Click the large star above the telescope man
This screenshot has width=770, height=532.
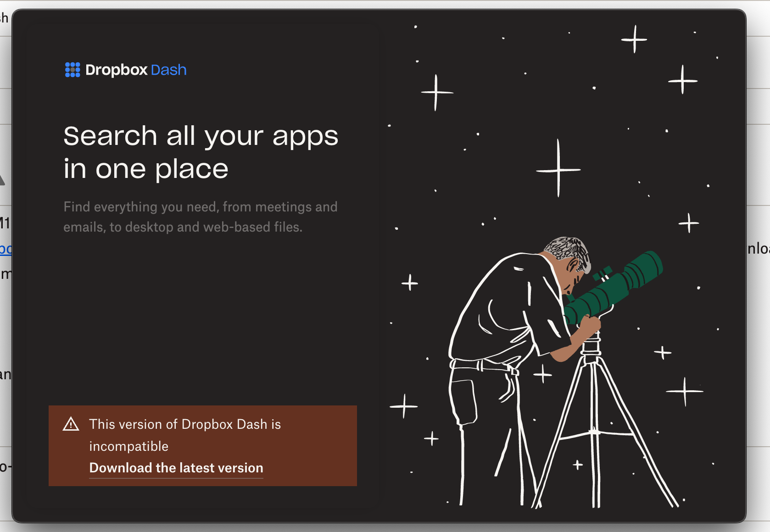click(559, 170)
